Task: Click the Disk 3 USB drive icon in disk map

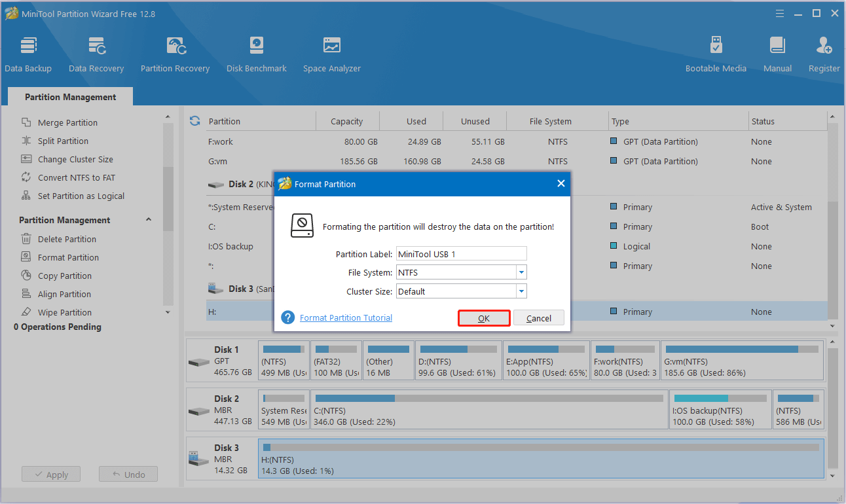Action: click(198, 459)
